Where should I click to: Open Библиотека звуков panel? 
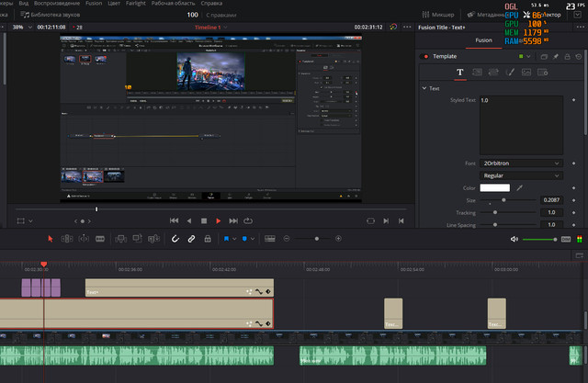coord(51,15)
